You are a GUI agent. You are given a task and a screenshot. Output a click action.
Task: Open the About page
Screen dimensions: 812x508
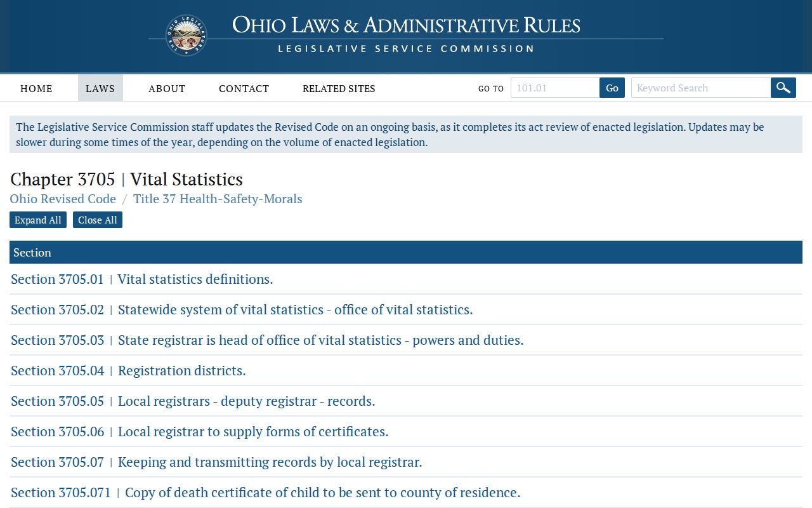tap(167, 88)
